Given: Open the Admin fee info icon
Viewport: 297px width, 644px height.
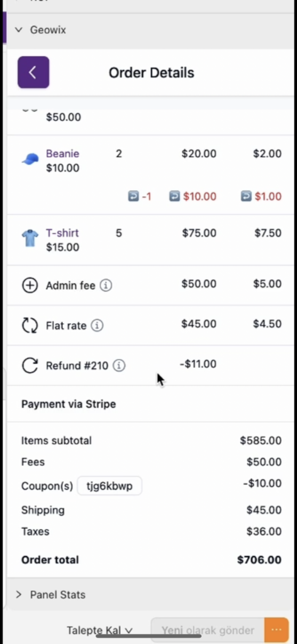Looking at the screenshot, I should click(106, 285).
